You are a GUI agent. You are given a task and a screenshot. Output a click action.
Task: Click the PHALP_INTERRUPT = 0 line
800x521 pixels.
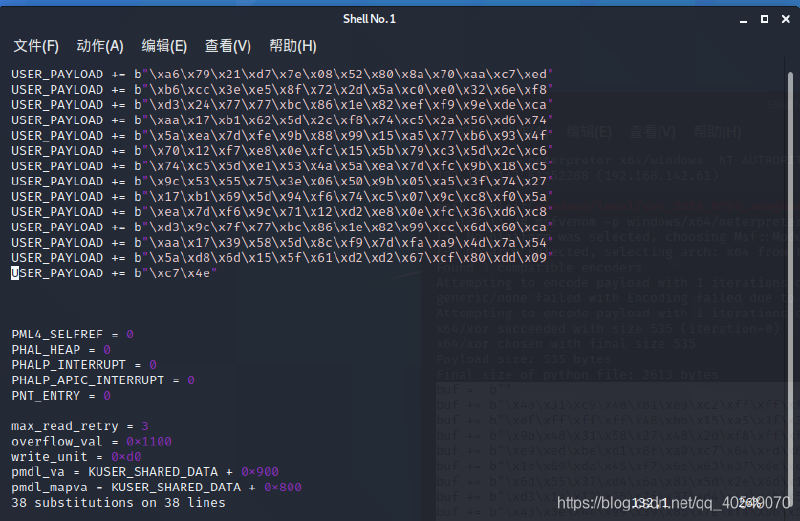click(x=84, y=365)
